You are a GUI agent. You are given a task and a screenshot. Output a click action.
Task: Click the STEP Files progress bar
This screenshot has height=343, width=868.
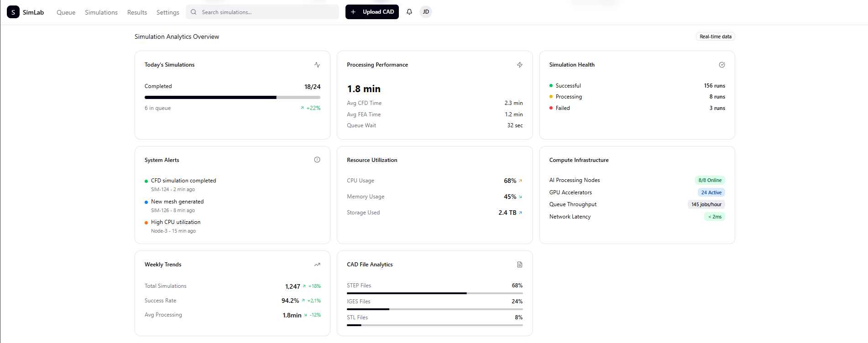coord(434,293)
